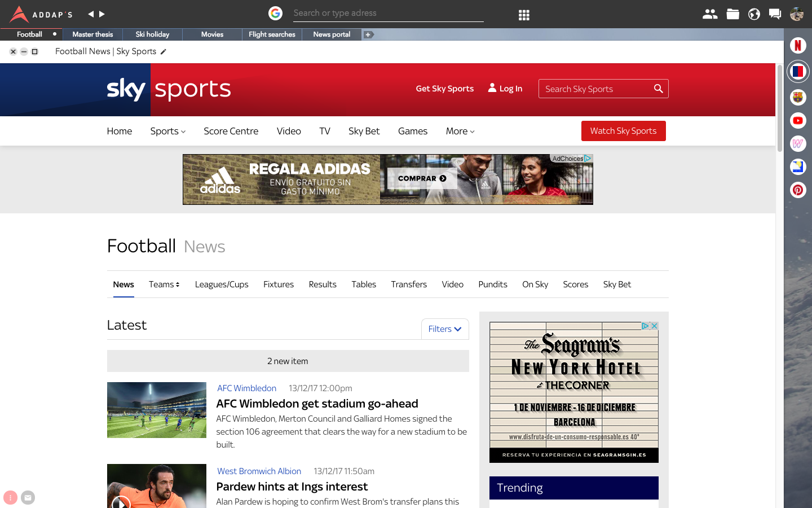
Task: Open the On Sky tab
Action: pos(535,284)
